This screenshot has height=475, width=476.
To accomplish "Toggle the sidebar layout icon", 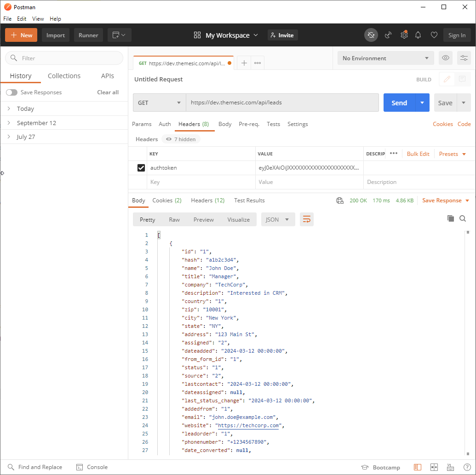I will (x=418, y=467).
